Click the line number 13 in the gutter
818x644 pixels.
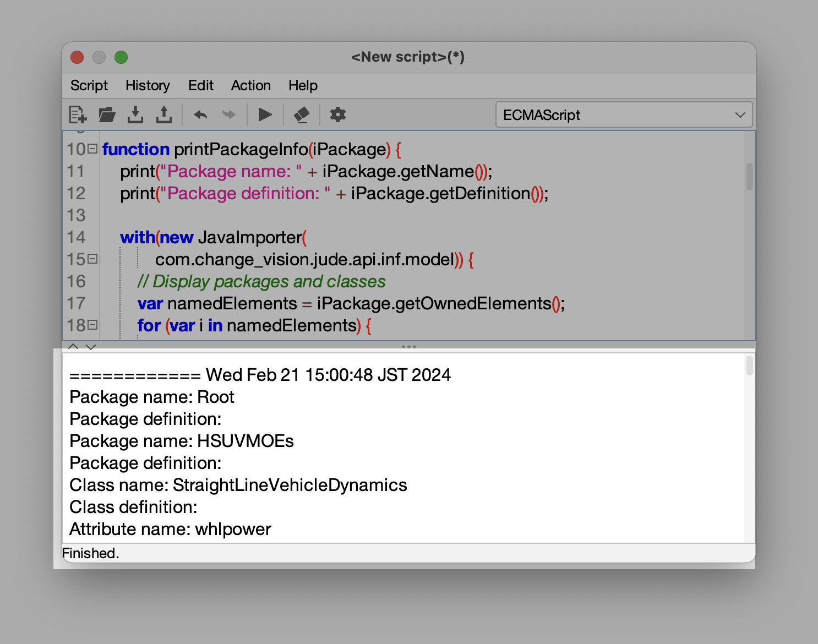pos(76,215)
